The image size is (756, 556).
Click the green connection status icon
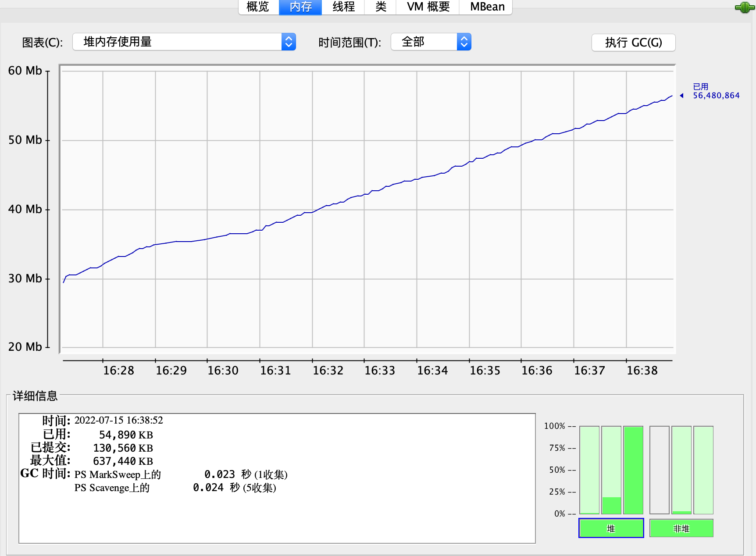(x=744, y=7)
